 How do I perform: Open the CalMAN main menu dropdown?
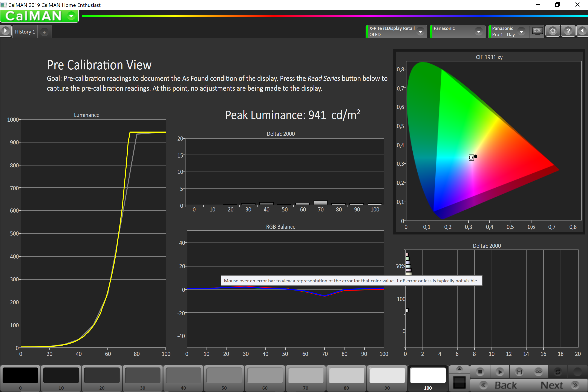[x=71, y=16]
